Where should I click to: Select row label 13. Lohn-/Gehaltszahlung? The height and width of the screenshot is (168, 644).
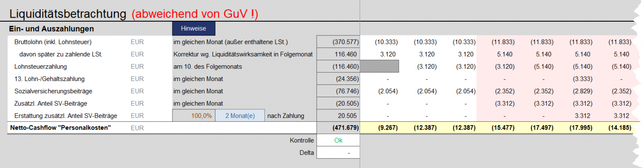coord(50,79)
